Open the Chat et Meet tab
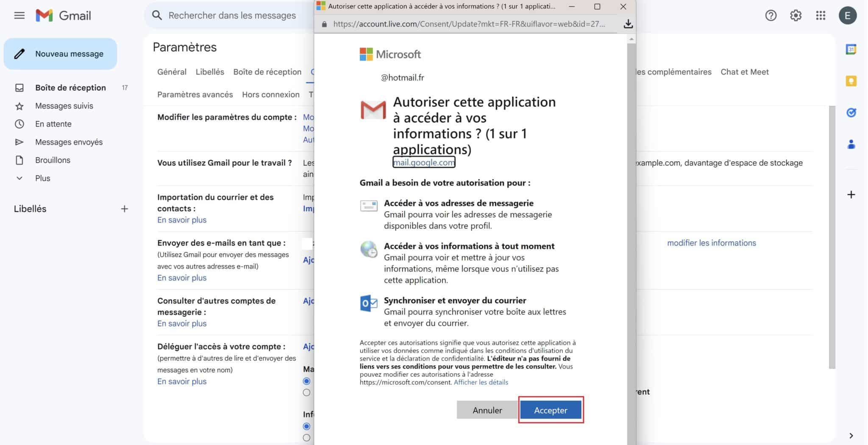 [745, 72]
